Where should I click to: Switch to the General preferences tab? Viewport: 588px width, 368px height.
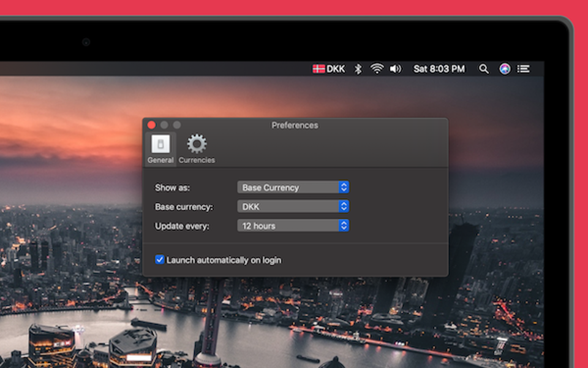pos(160,148)
